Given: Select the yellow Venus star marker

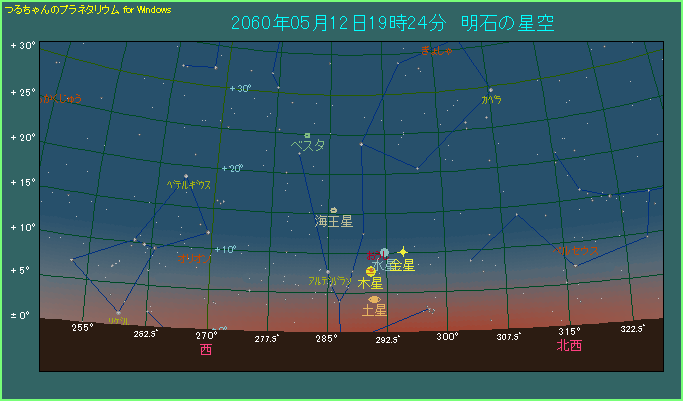Looking at the screenshot, I should [403, 252].
